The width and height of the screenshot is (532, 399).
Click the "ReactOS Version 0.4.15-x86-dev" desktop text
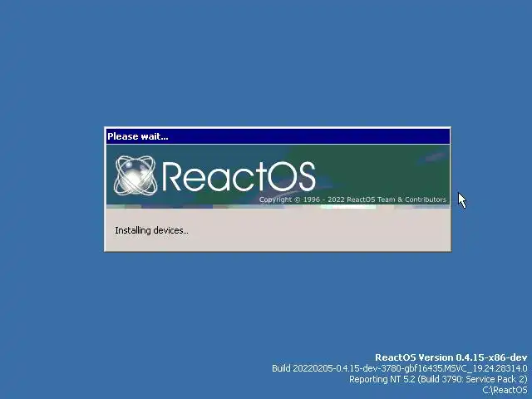tap(451, 357)
